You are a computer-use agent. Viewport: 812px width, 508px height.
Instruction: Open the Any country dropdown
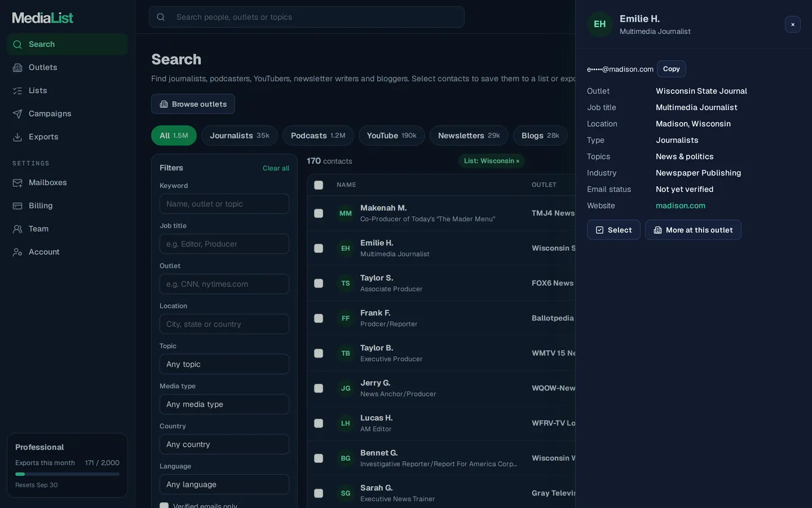coord(224,444)
